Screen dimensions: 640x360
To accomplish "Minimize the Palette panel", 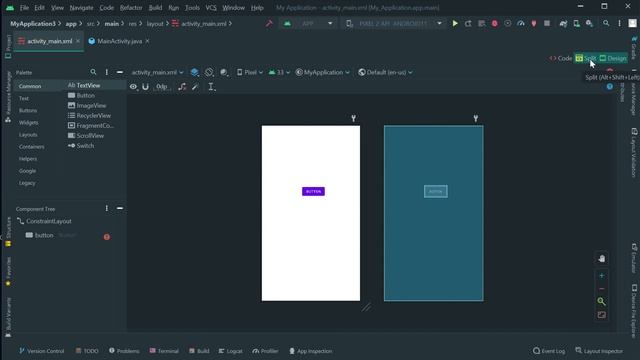I will pyautogui.click(x=120, y=72).
